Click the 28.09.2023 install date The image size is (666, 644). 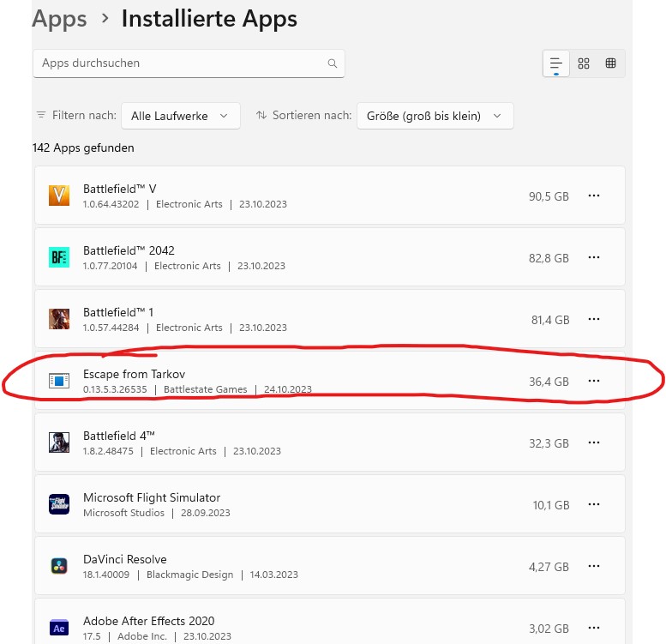click(x=206, y=513)
